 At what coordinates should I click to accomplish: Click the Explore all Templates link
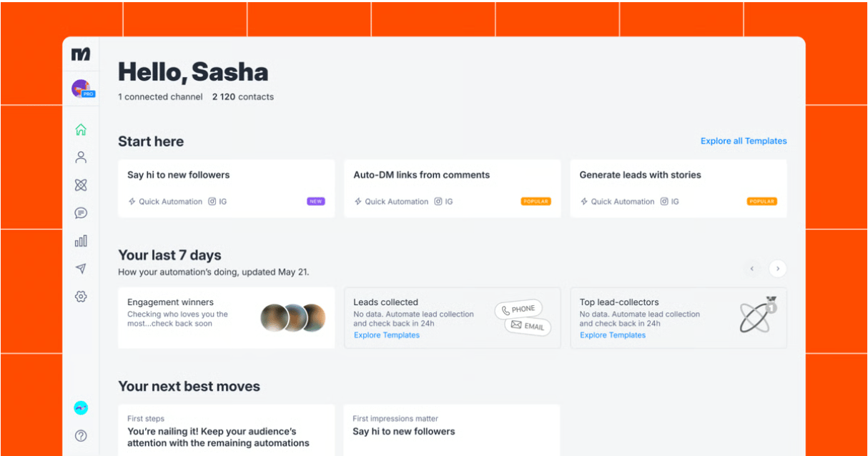coord(744,141)
